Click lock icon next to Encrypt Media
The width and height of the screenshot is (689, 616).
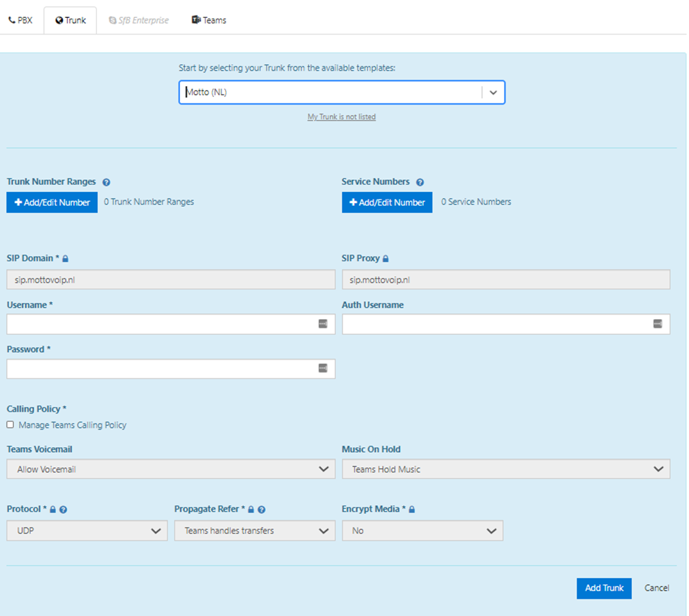(412, 509)
